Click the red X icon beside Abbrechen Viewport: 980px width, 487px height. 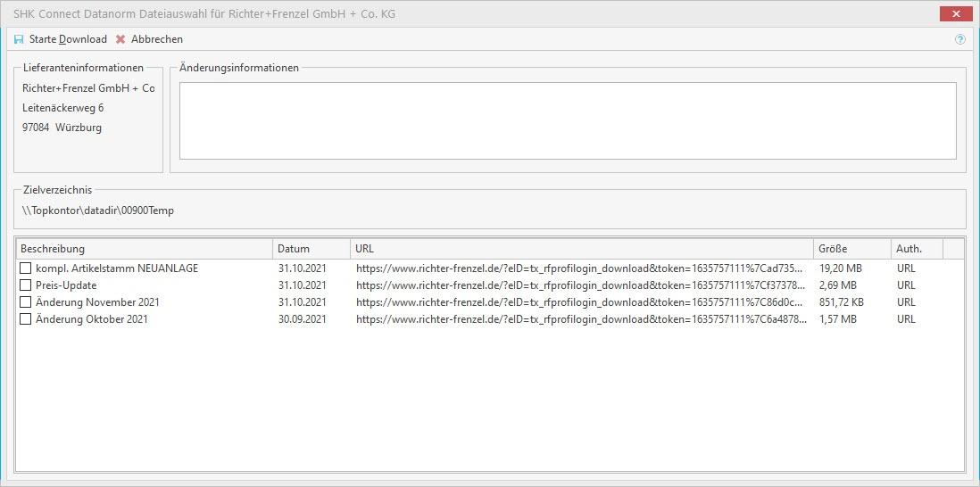coord(120,39)
